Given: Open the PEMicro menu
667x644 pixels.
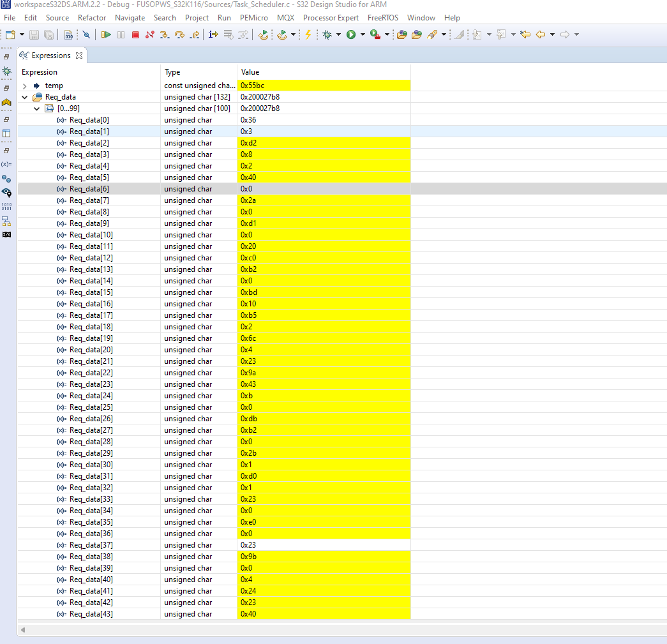Looking at the screenshot, I should click(253, 18).
